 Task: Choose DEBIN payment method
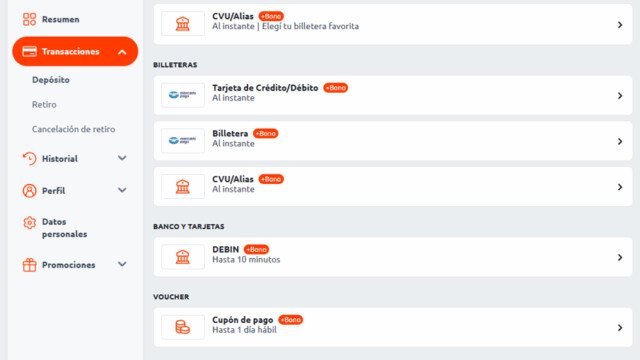point(393,257)
